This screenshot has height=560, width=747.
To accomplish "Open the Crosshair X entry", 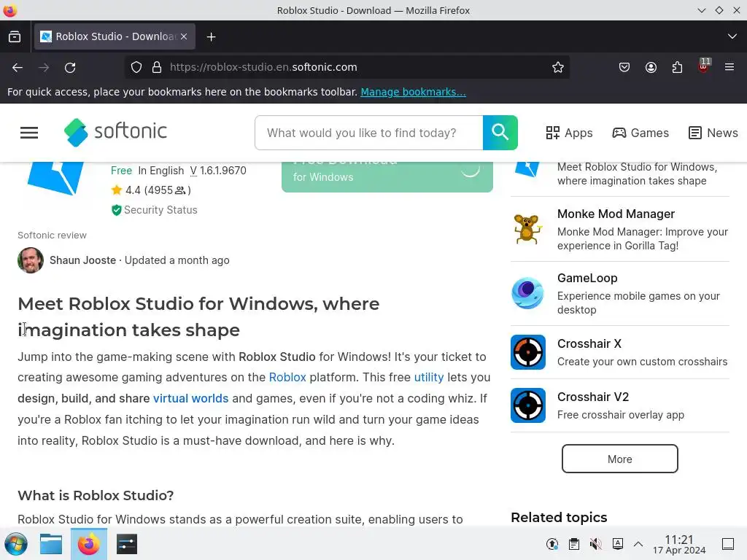I will [x=620, y=352].
